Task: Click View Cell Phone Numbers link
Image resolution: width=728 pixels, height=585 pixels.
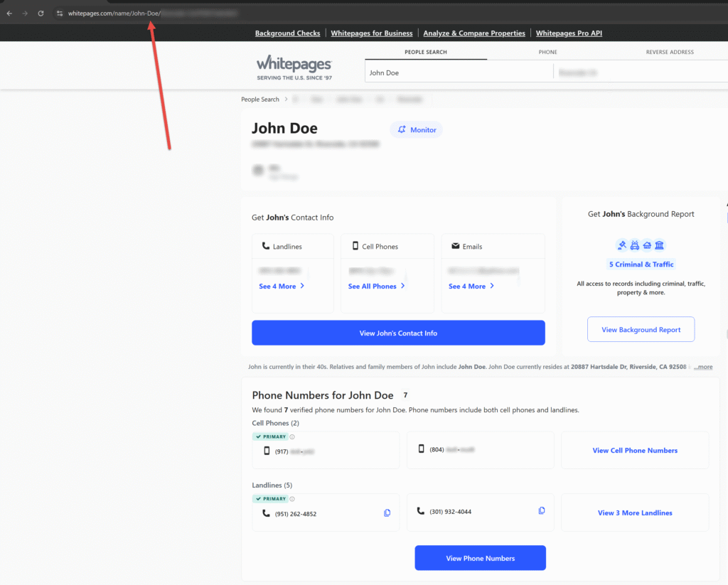Action: click(635, 451)
